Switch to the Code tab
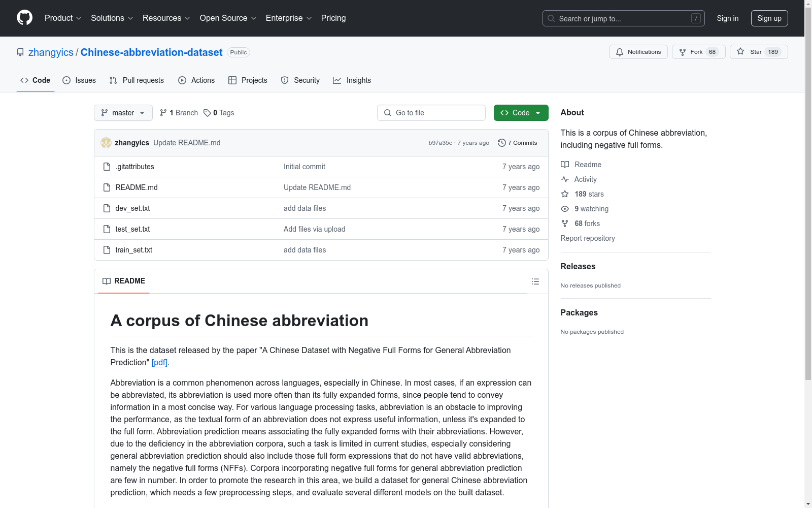 click(x=35, y=80)
